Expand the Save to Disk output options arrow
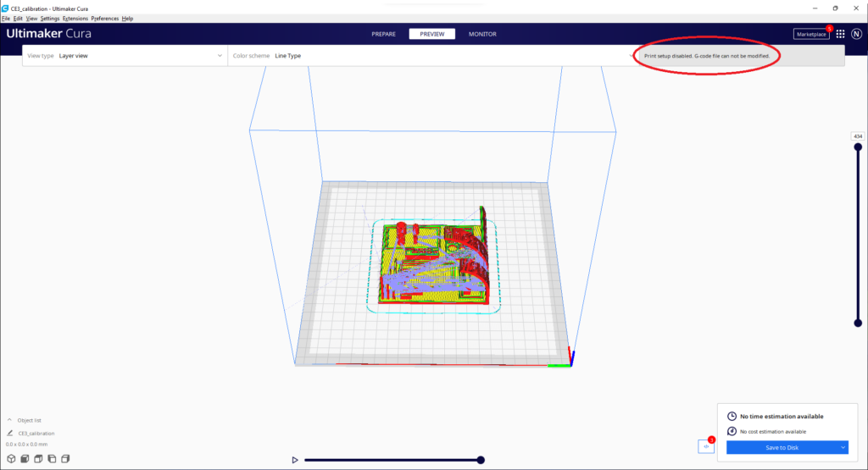Viewport: 868px width, 470px height. (x=843, y=447)
